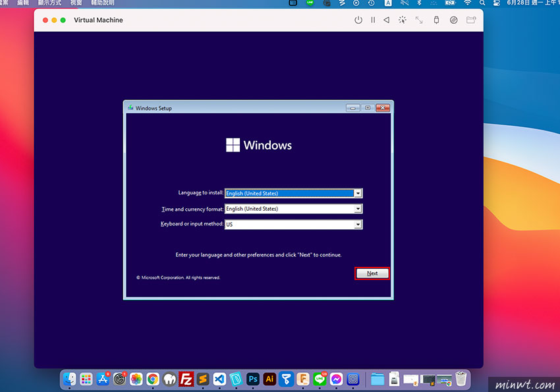Click the capture mouse cursor icon
The height and width of the screenshot is (392, 560).
pos(403,20)
